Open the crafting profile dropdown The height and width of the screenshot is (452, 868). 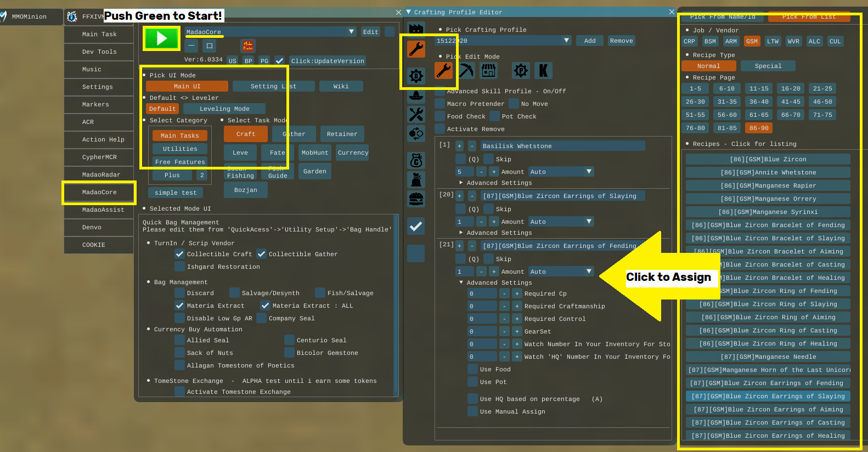[566, 41]
